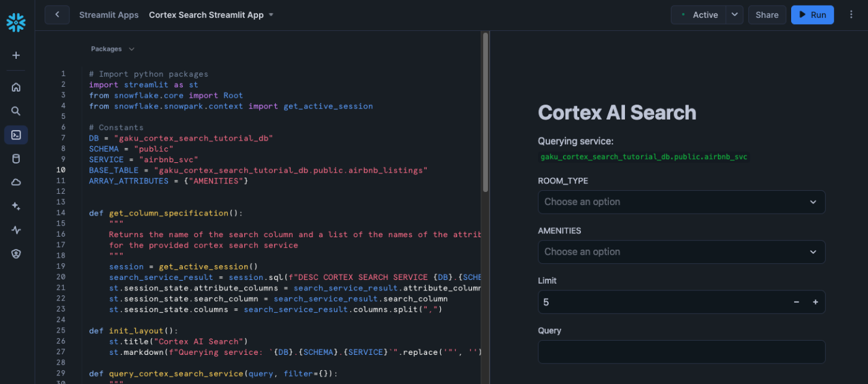Click the def get_column_specification line
868x384 pixels.
pyautogui.click(x=166, y=213)
